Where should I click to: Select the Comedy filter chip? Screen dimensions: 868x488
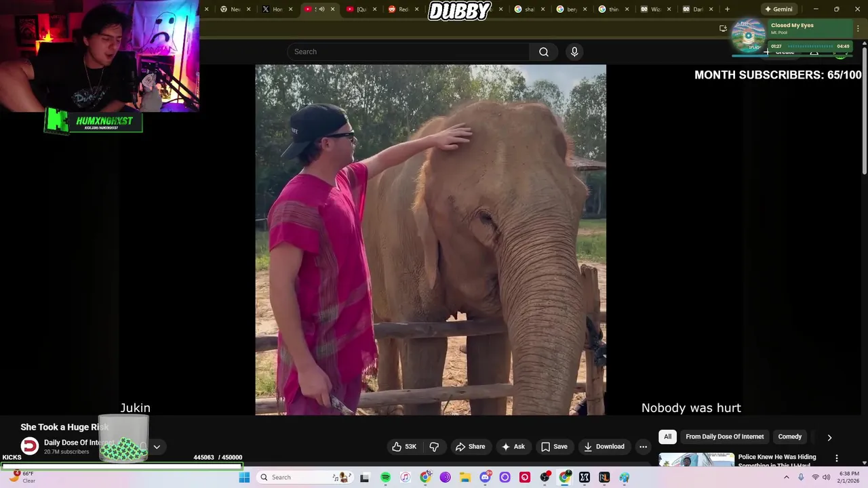tap(789, 437)
